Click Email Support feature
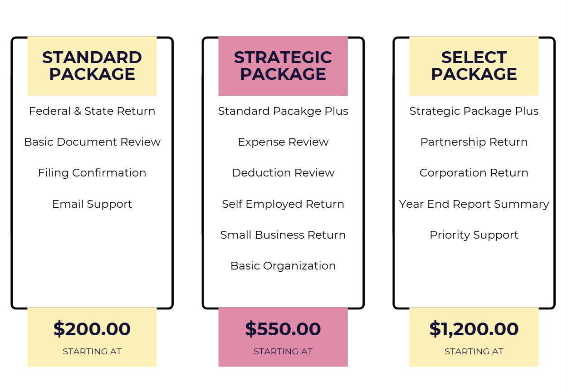Image resolution: width=567 pixels, height=392 pixels. (92, 204)
